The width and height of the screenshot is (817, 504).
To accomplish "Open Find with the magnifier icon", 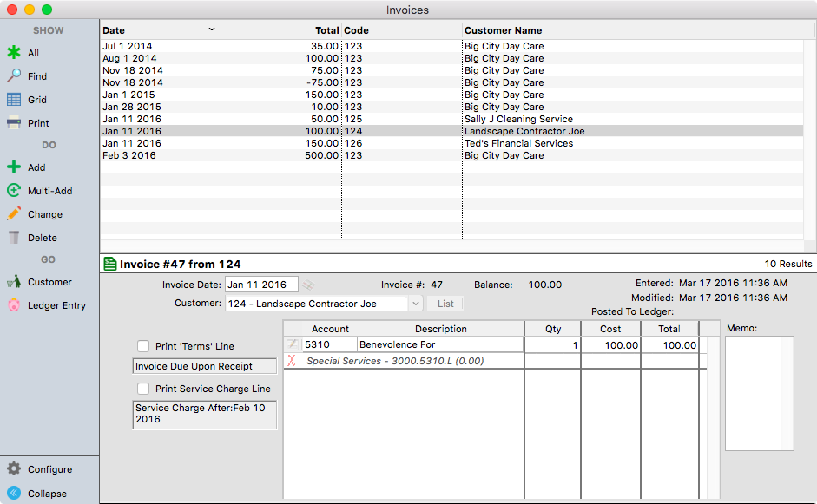I will pos(14,76).
